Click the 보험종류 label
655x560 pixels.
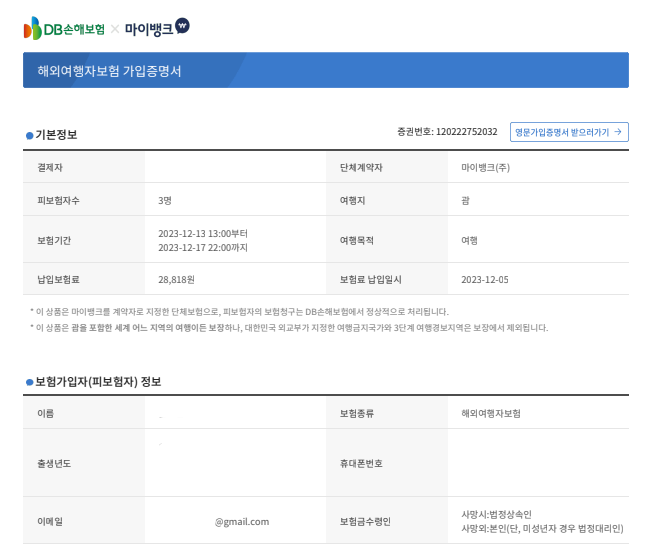click(x=356, y=413)
